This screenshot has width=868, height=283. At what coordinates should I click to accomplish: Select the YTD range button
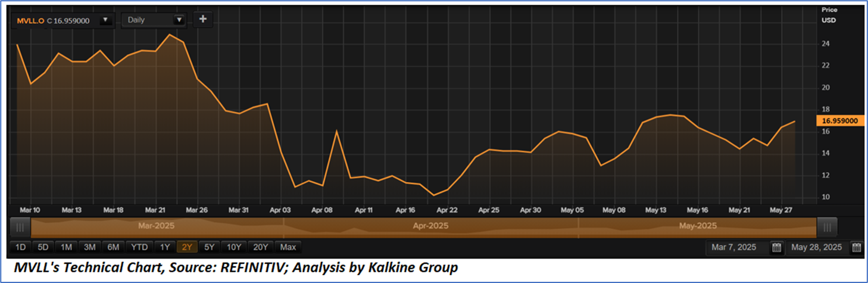(140, 247)
